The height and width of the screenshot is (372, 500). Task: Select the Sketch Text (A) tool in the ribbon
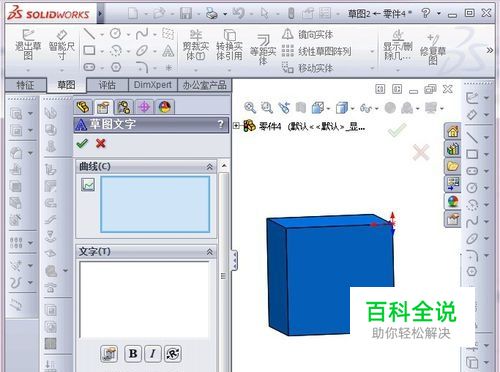(x=168, y=51)
